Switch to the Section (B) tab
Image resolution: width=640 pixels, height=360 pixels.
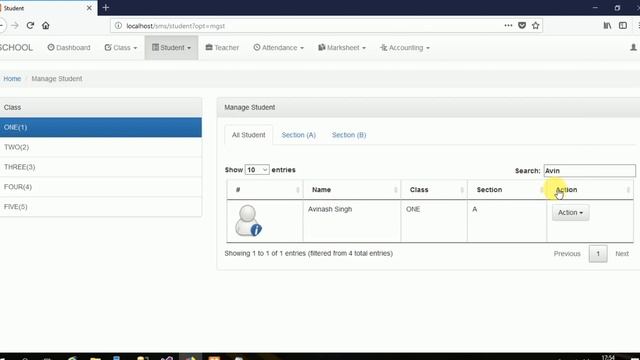[349, 135]
